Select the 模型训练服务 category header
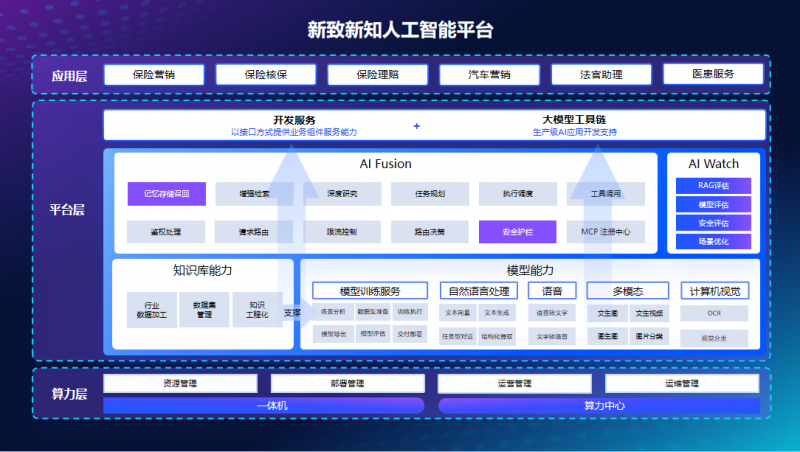Image resolution: width=800 pixels, height=452 pixels. click(x=370, y=291)
